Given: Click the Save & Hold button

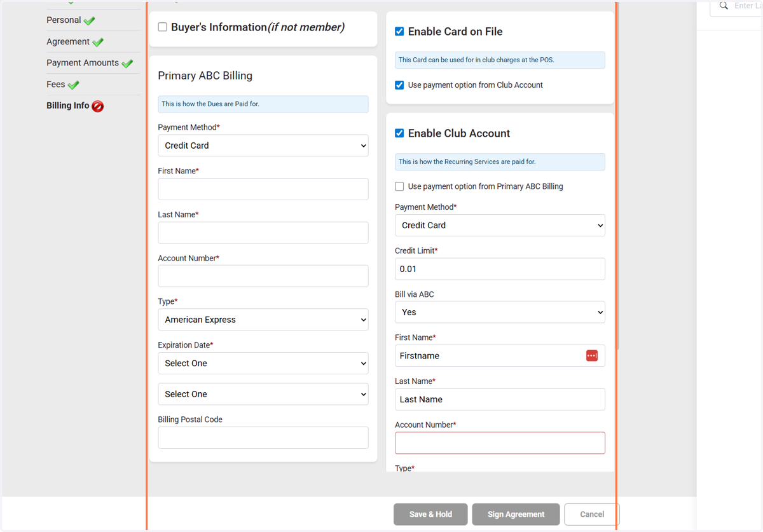Looking at the screenshot, I should pos(430,514).
